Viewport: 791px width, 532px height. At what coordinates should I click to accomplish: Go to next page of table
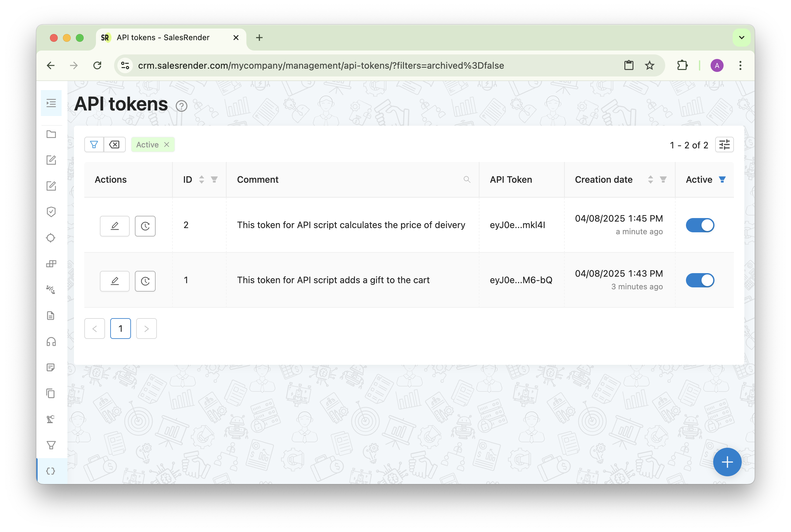coord(146,329)
